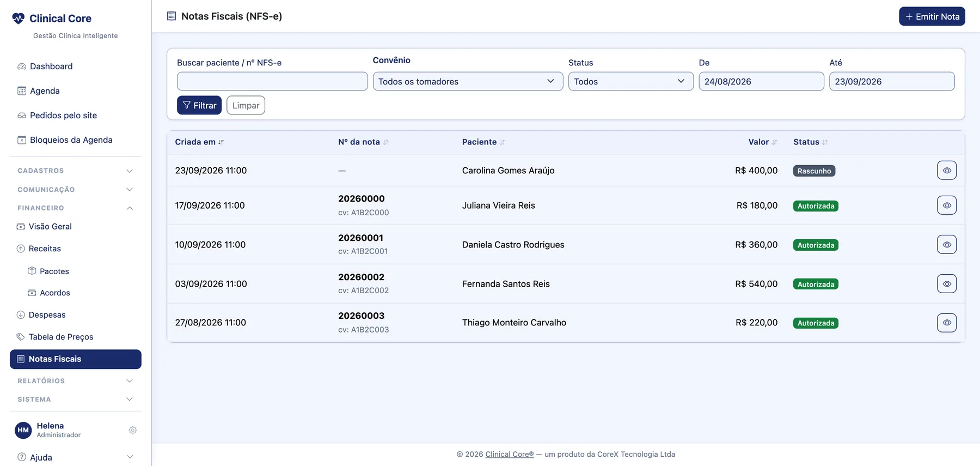
Task: Expand the Ajuda menu
Action: pos(76,457)
